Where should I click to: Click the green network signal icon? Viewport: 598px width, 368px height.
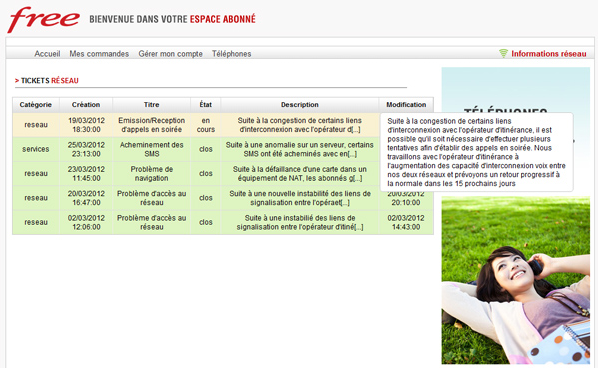[x=503, y=53]
